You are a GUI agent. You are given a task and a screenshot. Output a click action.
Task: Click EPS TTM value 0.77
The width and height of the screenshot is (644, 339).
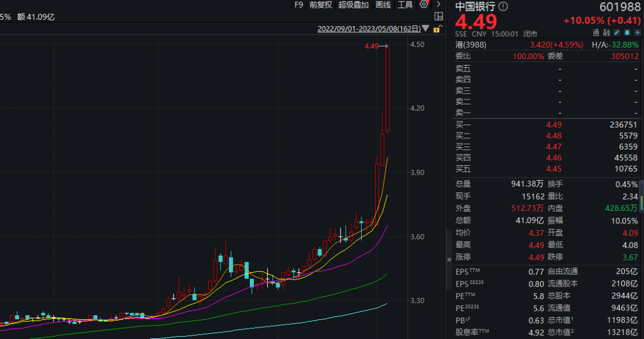[x=536, y=272]
